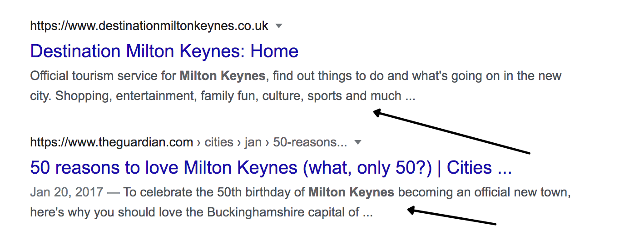Click the https://www.destinationmiltonkeynes.co.uk address text

[x=149, y=26]
